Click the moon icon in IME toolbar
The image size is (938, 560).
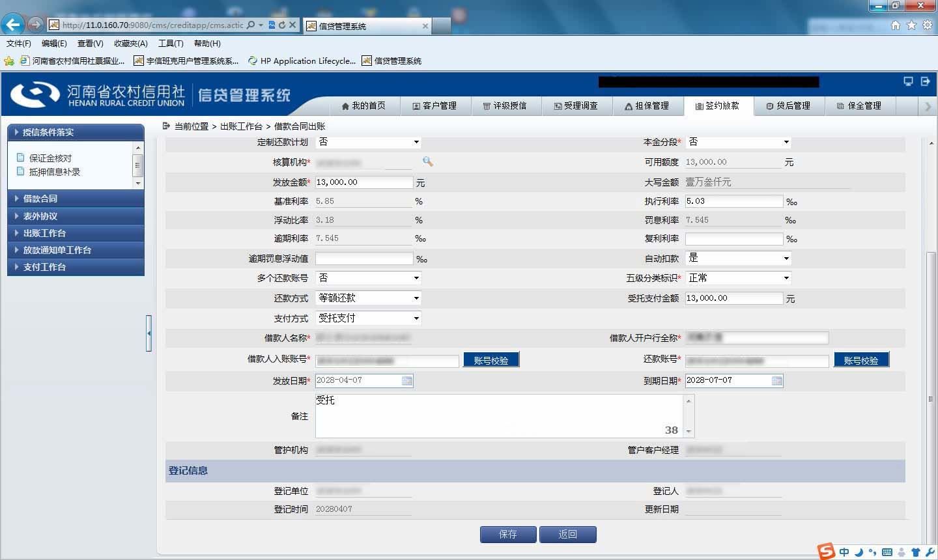(x=859, y=552)
